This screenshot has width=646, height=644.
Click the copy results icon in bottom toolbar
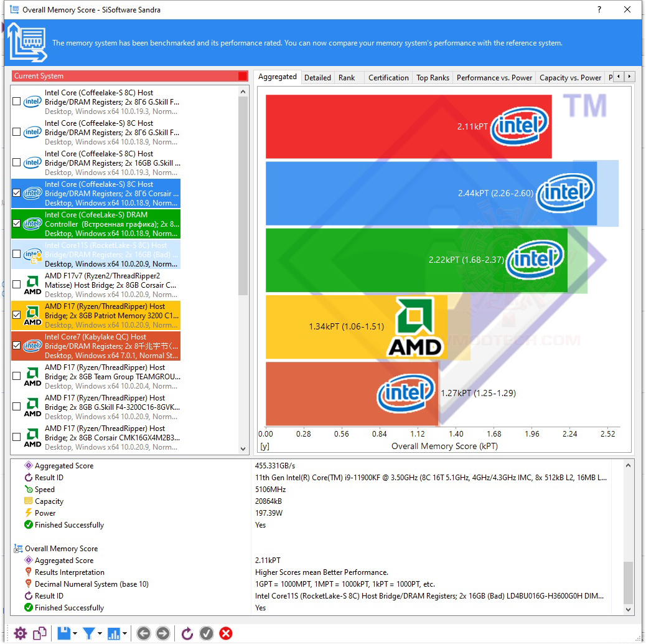click(x=40, y=633)
